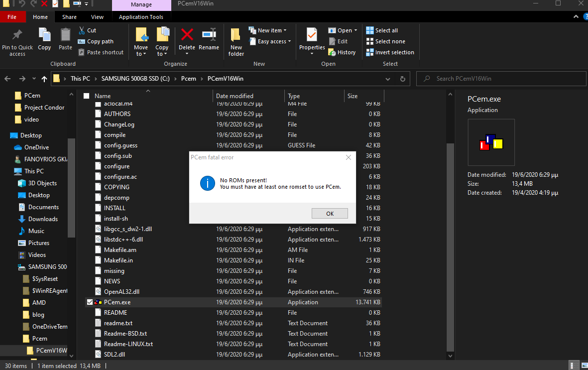Click the Cut scissors command

coord(87,30)
